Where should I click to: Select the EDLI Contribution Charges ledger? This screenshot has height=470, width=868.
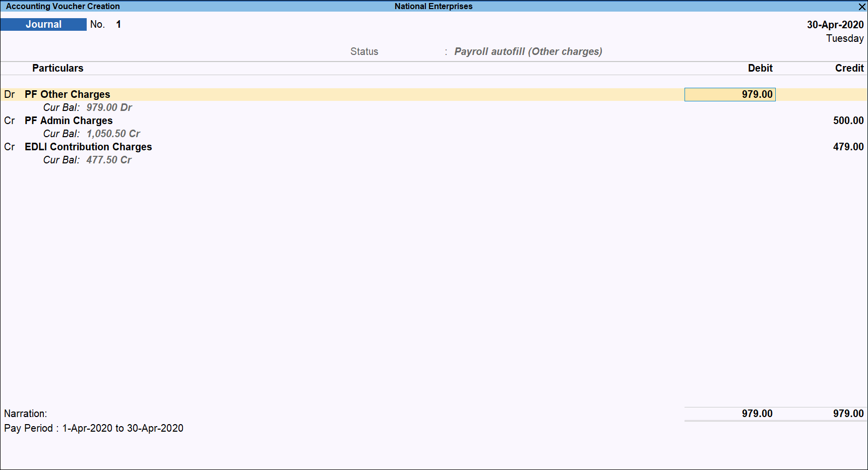88,147
